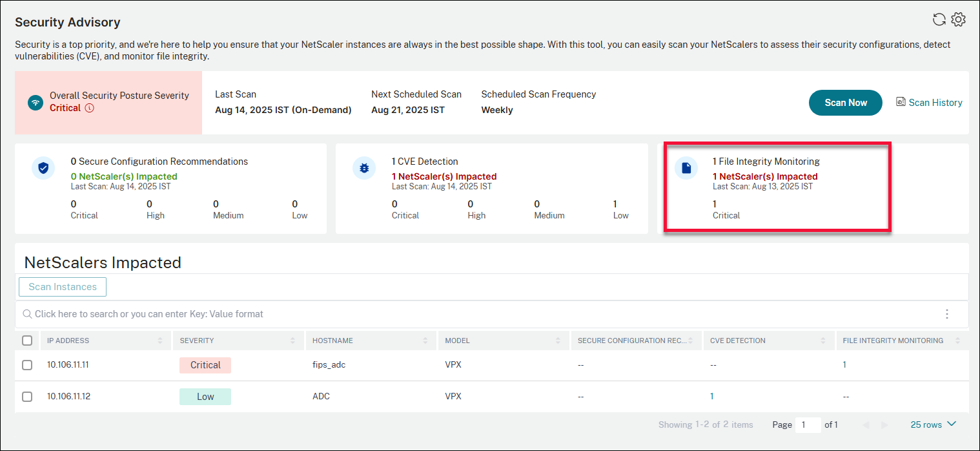Click the Critical severity badge for fips_adc

(205, 365)
